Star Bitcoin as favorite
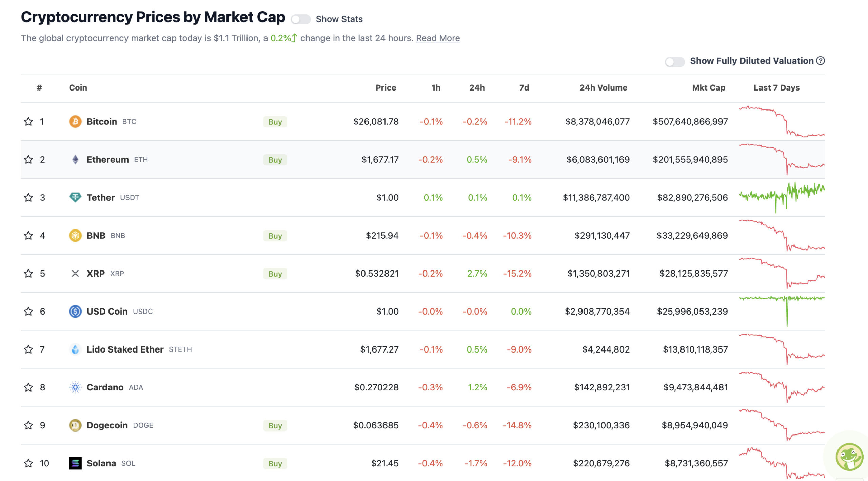The height and width of the screenshot is (481, 868). [x=28, y=121]
